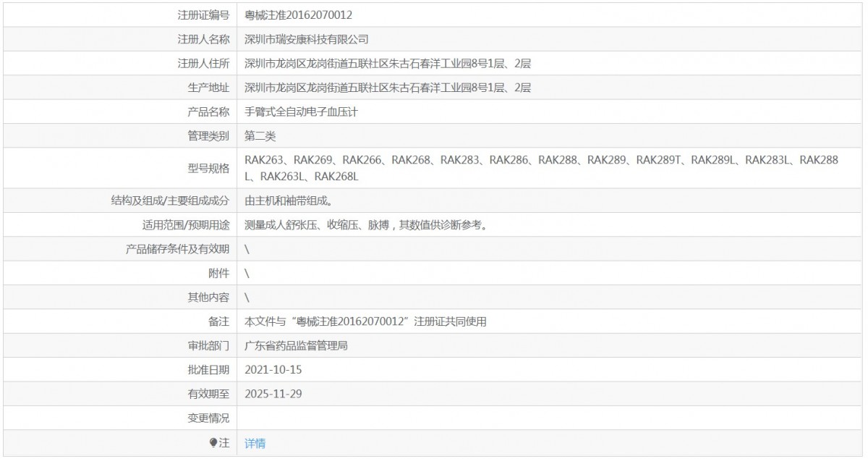Click the 变更情况 label
Viewport: 868px width, 459px height.
(208, 418)
